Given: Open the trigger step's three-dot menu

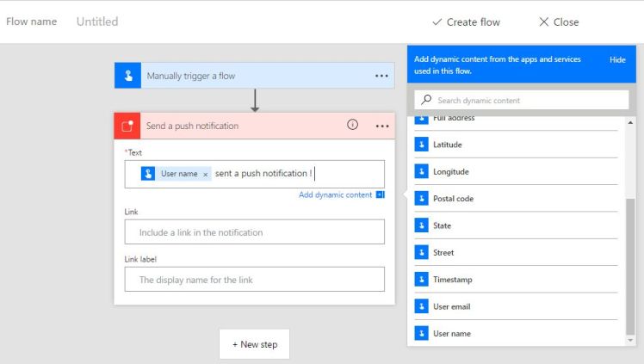Looking at the screenshot, I should click(x=381, y=76).
